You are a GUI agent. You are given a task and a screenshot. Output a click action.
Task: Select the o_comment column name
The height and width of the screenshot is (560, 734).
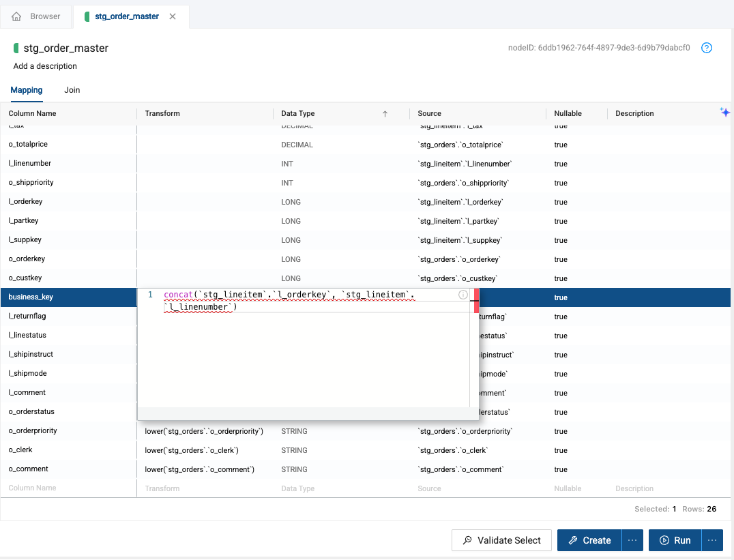coord(28,469)
